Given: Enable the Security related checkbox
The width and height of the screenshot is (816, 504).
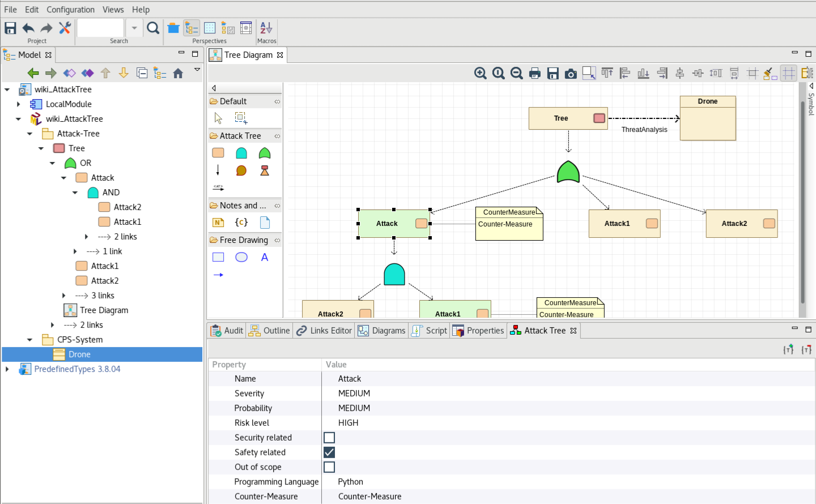Looking at the screenshot, I should (x=329, y=438).
